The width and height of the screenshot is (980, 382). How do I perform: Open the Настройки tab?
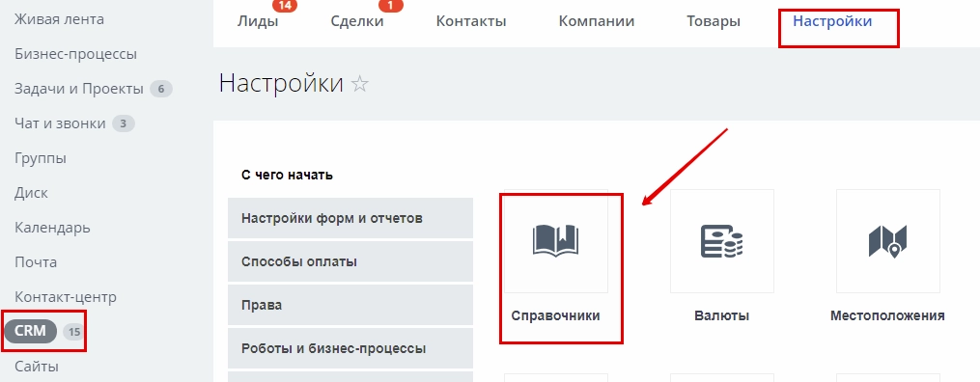(x=832, y=21)
